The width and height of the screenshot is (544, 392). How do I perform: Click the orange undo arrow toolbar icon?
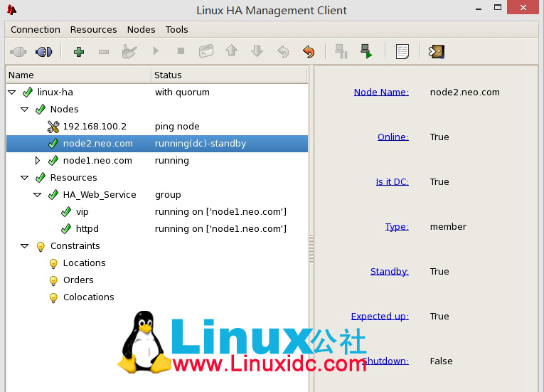click(308, 51)
